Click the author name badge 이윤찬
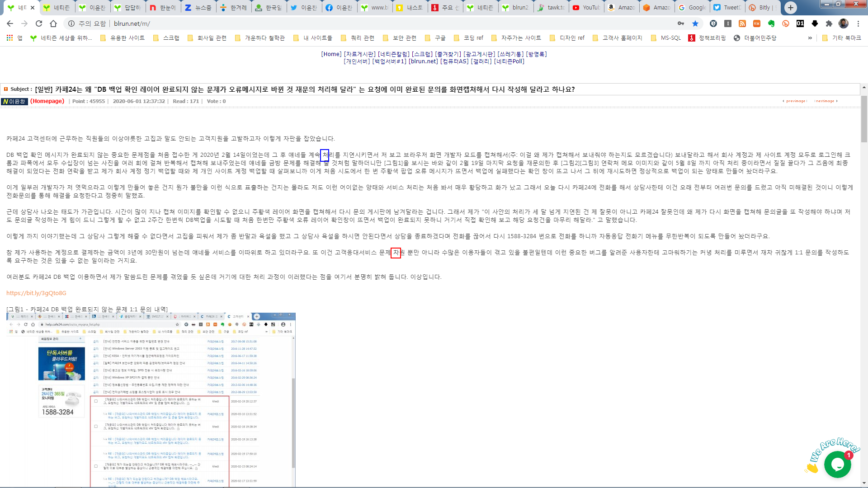The width and height of the screenshot is (868, 488). pos(14,101)
